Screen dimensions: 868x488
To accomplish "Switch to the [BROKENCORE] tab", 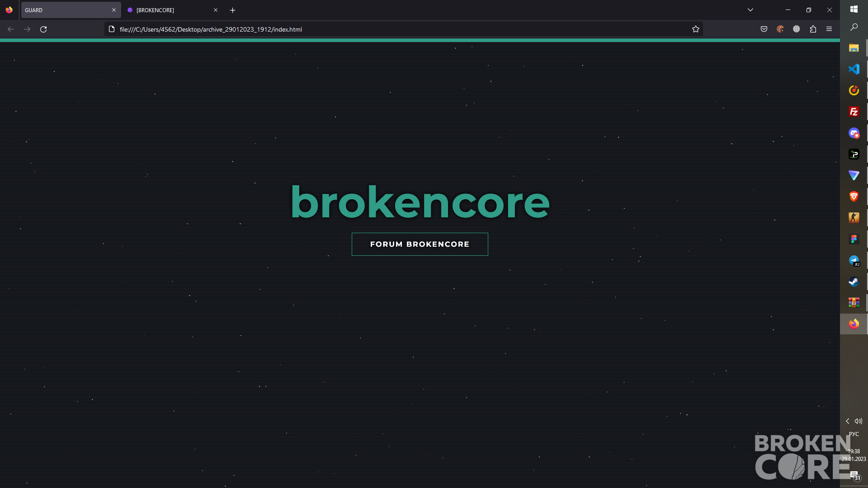I will [172, 10].
